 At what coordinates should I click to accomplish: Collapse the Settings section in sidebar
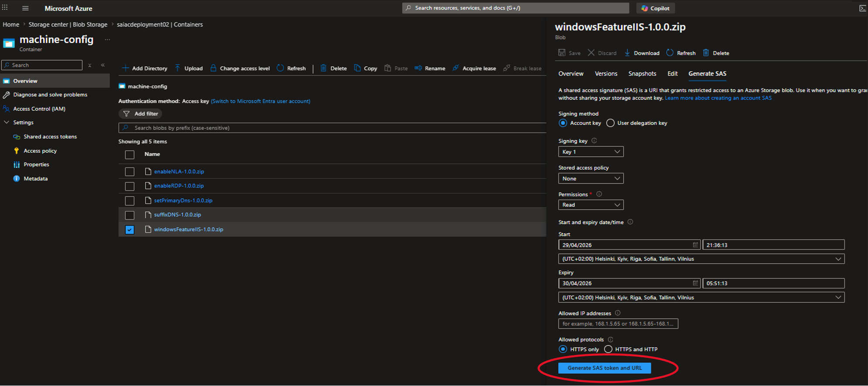tap(7, 123)
